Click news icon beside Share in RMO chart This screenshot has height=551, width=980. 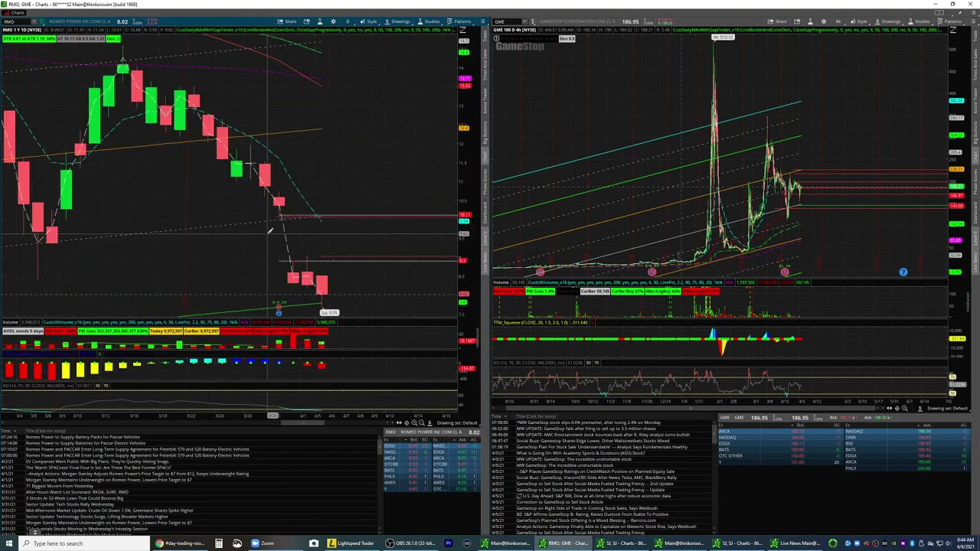click(306, 21)
